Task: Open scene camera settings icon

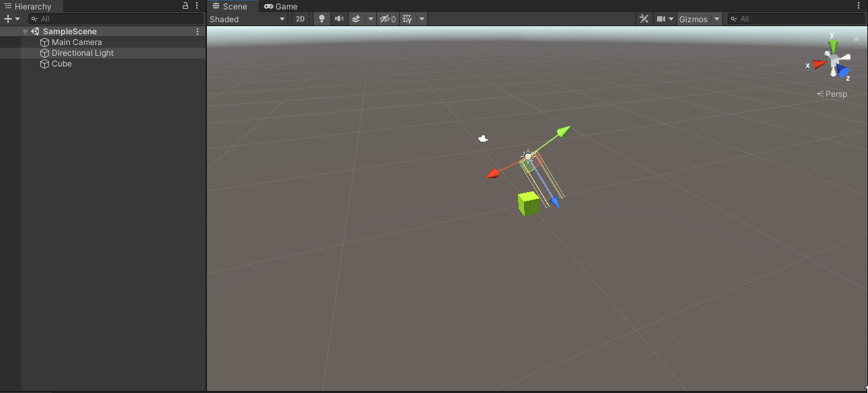Action: [661, 19]
